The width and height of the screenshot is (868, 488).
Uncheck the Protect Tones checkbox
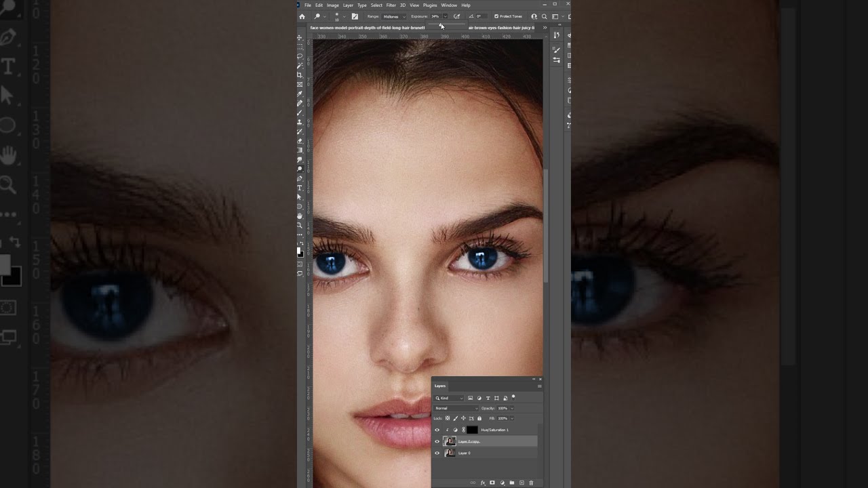496,16
